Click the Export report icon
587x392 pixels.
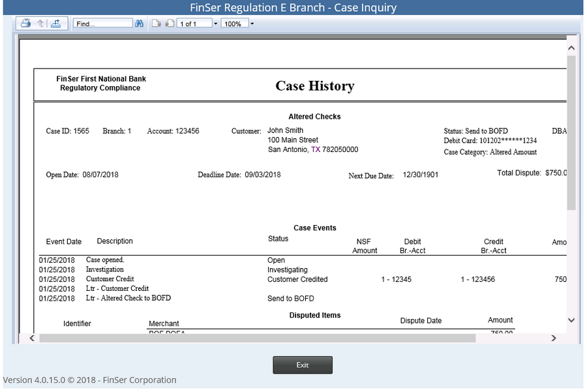pyautogui.click(x=55, y=23)
